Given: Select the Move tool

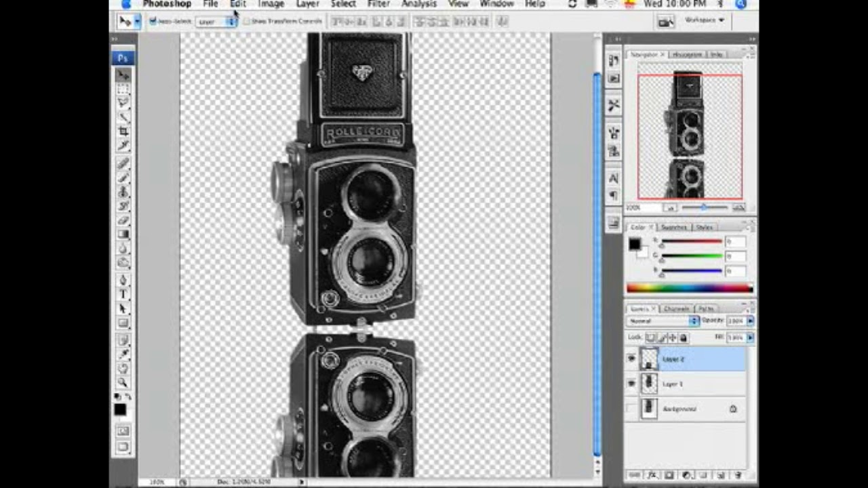Looking at the screenshot, I should (123, 75).
